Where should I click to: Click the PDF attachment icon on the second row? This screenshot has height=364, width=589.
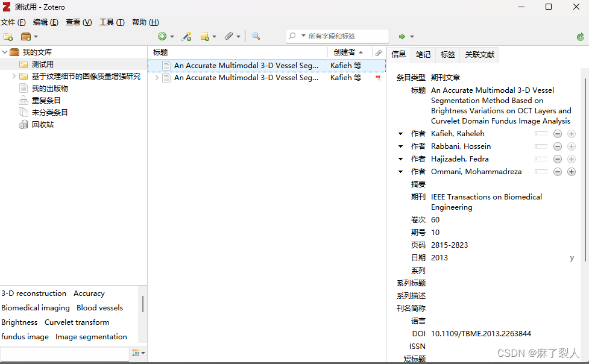378,78
